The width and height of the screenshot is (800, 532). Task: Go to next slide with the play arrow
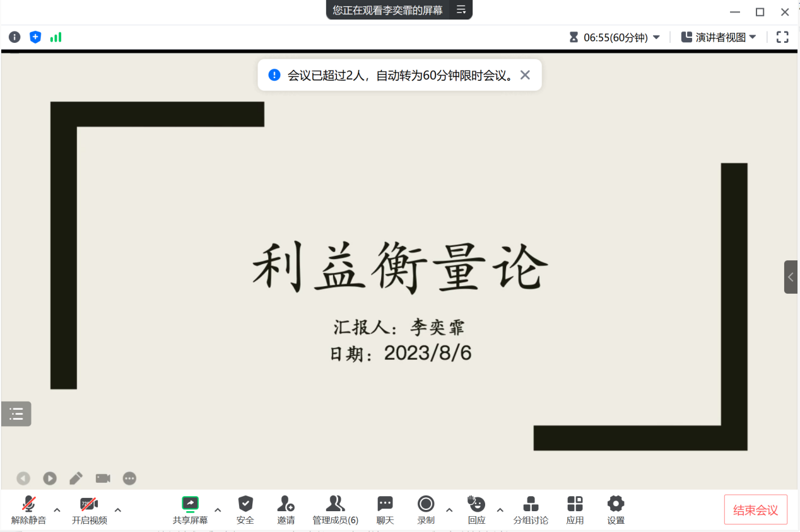(50, 478)
